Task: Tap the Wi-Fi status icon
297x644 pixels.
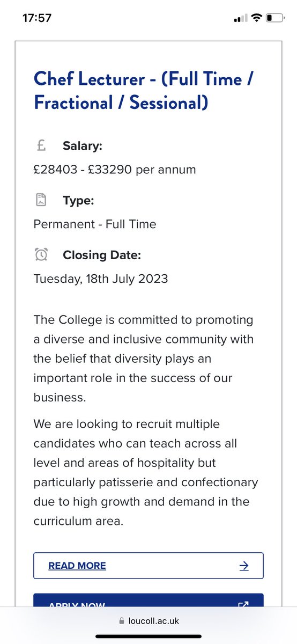Action: click(x=256, y=18)
